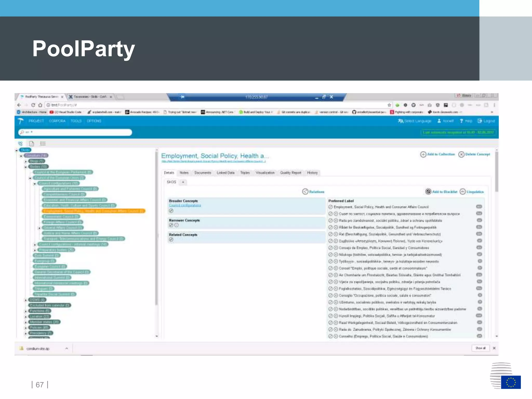Open the CORPORA menu
Viewport: 532px width, 399px height.
(x=57, y=121)
